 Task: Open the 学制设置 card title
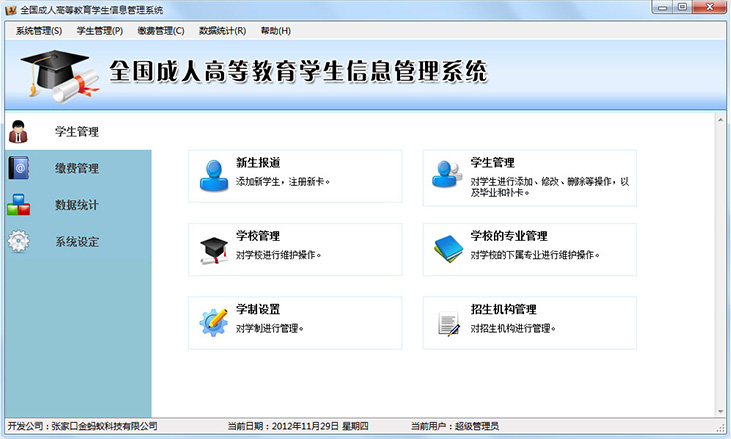point(258,309)
